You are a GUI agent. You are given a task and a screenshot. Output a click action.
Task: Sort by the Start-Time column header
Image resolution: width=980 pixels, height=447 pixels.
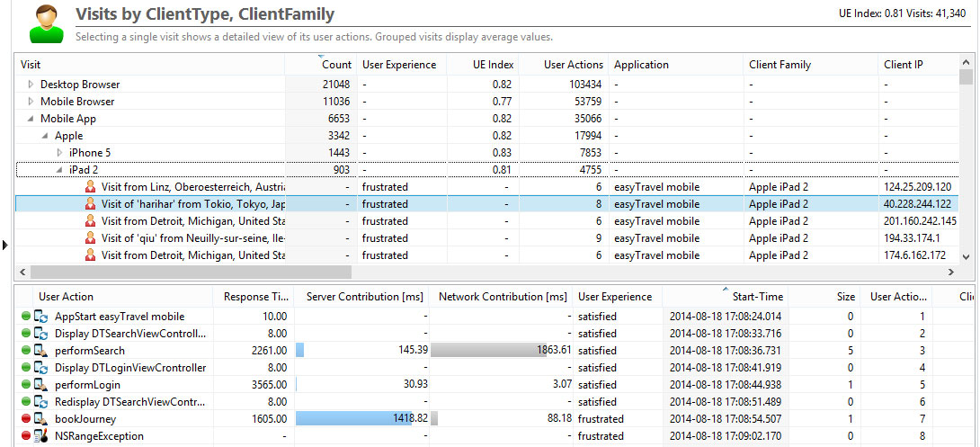point(757,297)
